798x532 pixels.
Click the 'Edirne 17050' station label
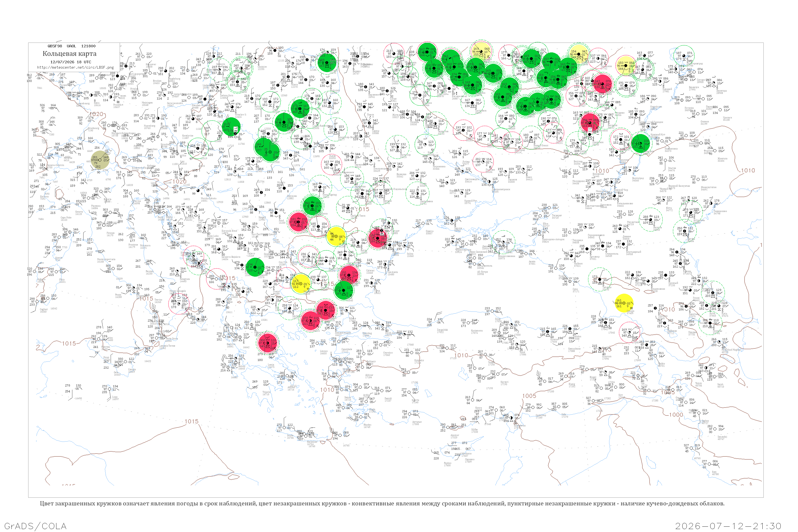click(x=352, y=319)
